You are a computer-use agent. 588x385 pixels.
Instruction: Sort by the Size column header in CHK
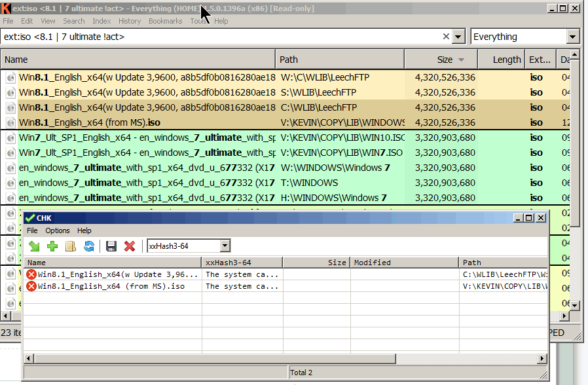316,263
